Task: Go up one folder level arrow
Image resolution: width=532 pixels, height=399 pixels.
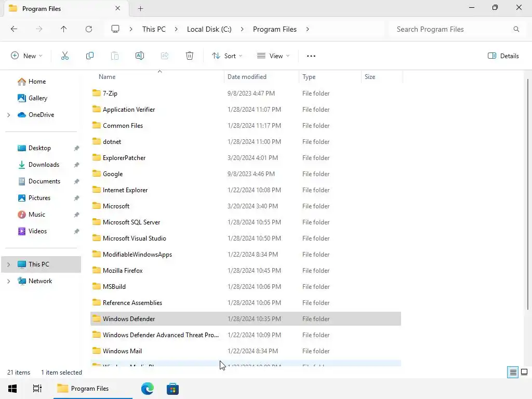Action: [63, 29]
